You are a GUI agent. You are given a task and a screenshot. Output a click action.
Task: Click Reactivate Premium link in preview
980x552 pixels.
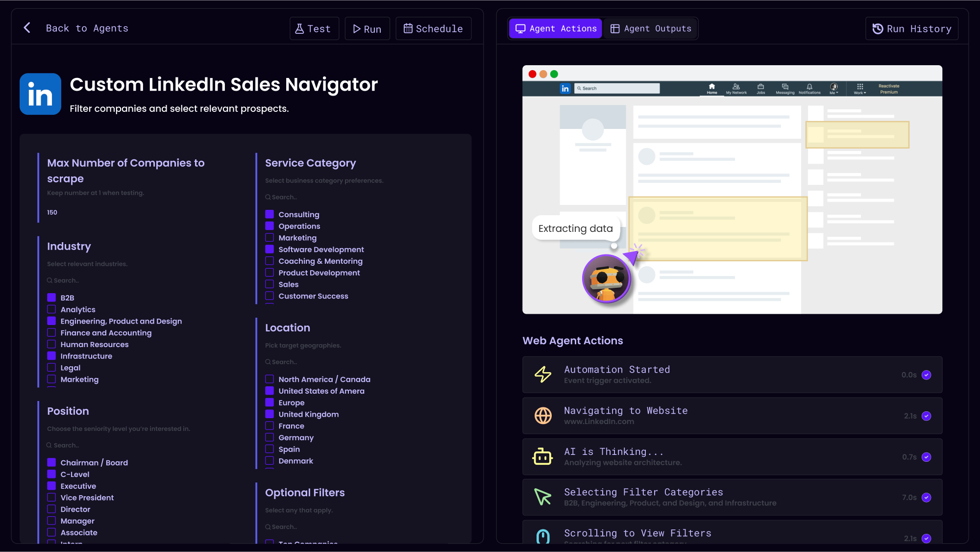click(889, 89)
